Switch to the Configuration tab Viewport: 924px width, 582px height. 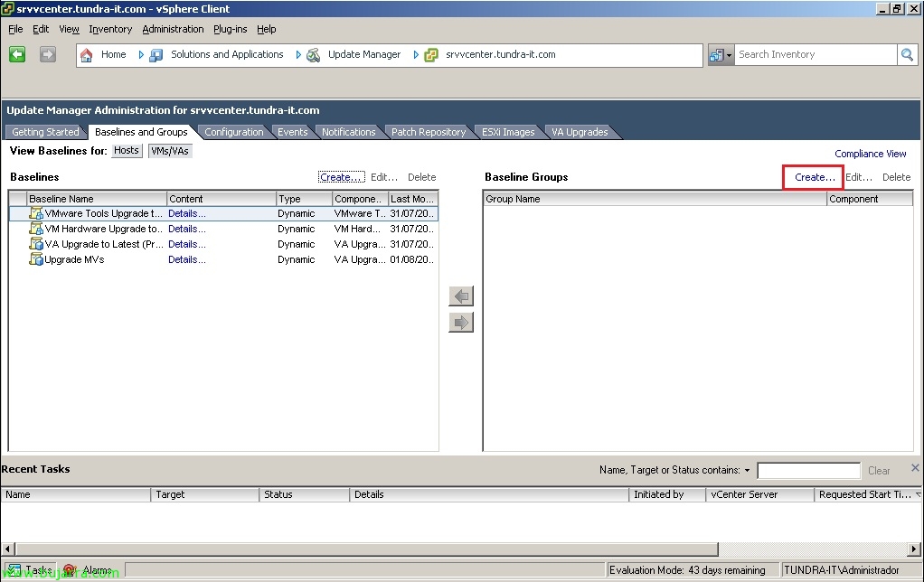[x=234, y=132]
